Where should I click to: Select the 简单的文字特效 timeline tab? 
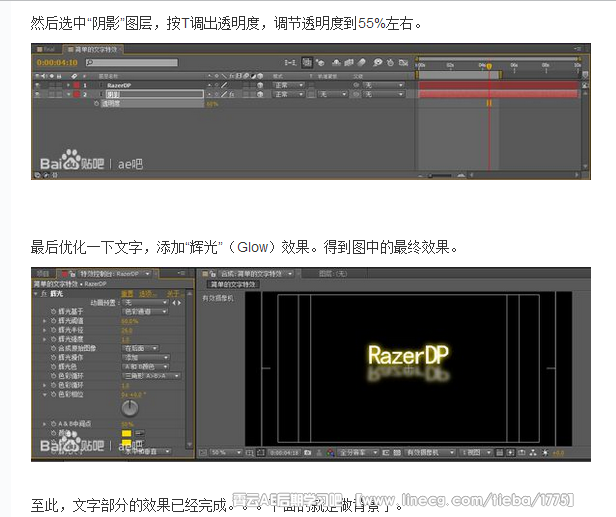(x=93, y=49)
